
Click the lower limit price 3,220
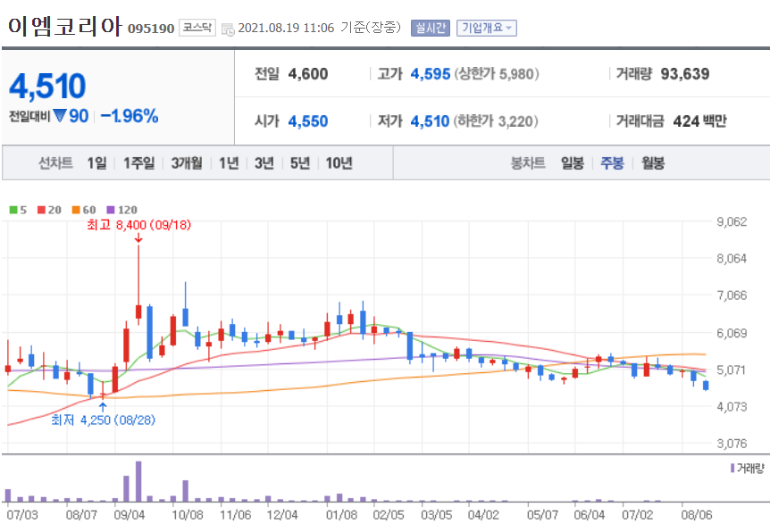click(x=515, y=121)
